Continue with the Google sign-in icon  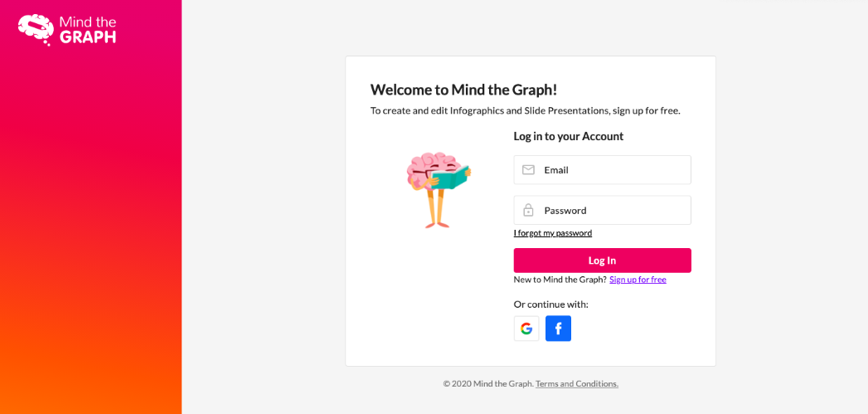click(526, 329)
